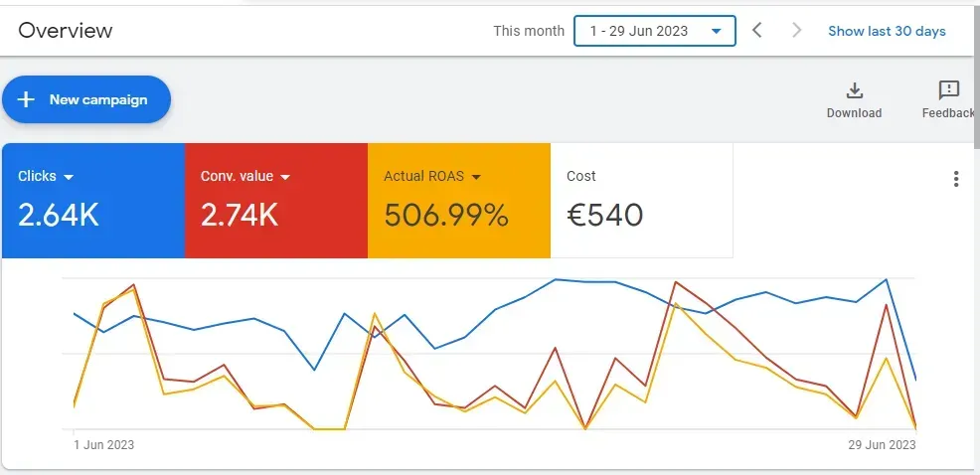The image size is (980, 475).
Task: Go to previous date range arrow
Action: [757, 30]
